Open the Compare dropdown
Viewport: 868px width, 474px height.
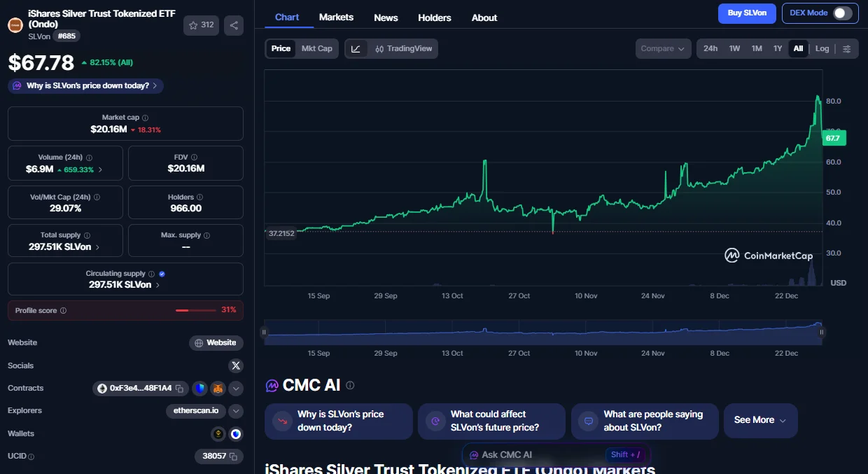[x=662, y=49]
